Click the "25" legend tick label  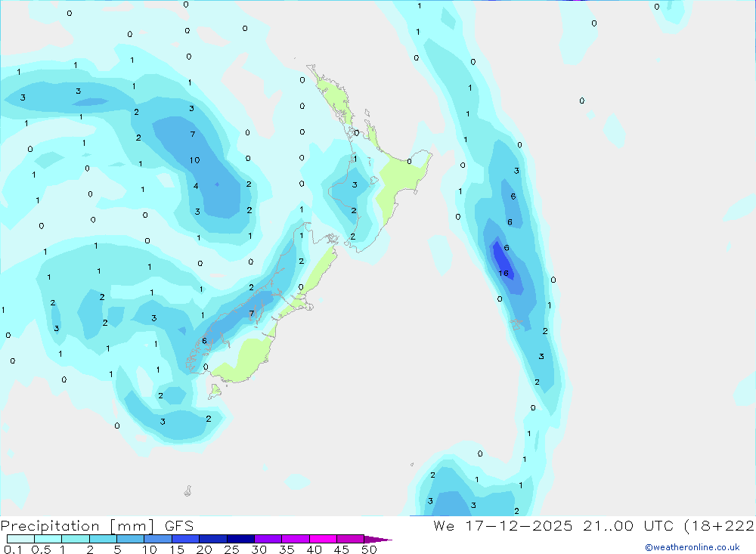coord(232,549)
